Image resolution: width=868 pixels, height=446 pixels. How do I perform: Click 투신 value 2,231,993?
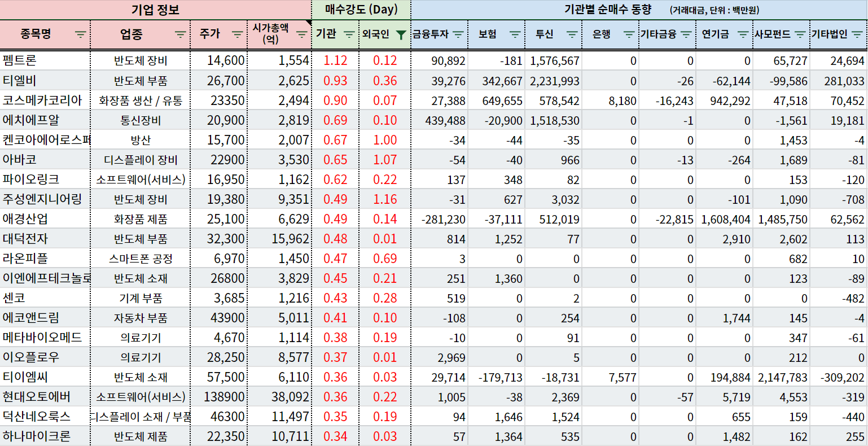click(553, 81)
